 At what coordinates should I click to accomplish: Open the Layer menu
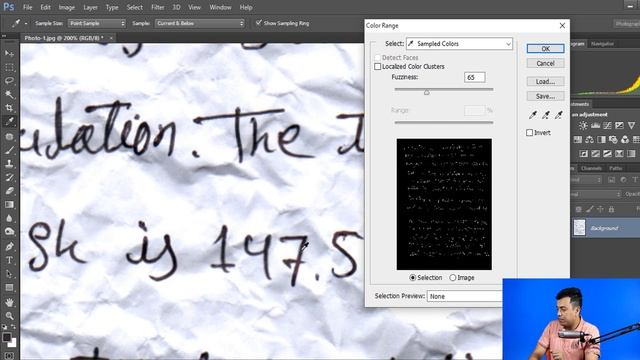(x=90, y=7)
